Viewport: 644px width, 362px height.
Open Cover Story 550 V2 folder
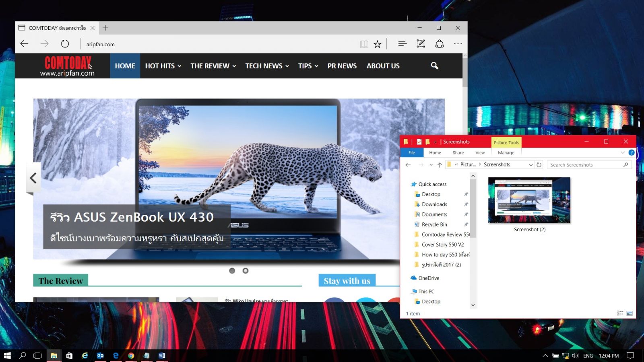point(442,245)
